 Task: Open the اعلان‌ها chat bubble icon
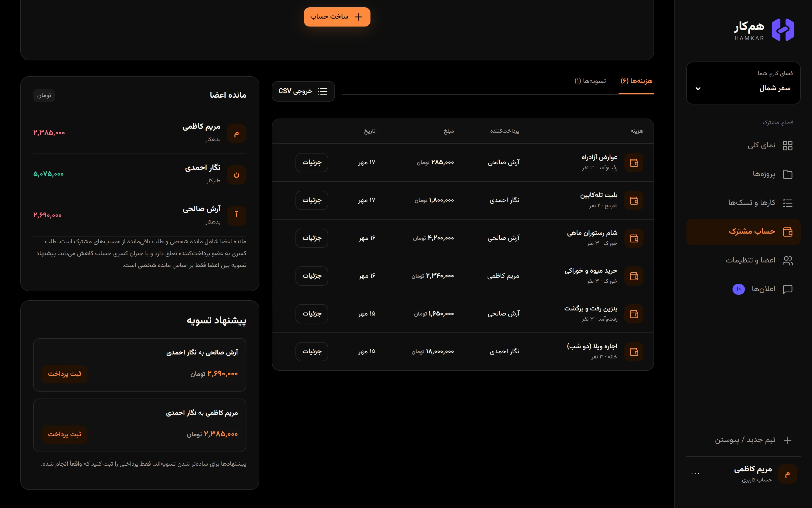(787, 289)
